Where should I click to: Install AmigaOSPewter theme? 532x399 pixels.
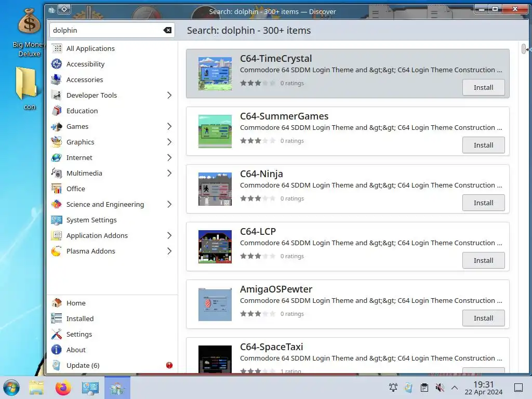(x=483, y=318)
